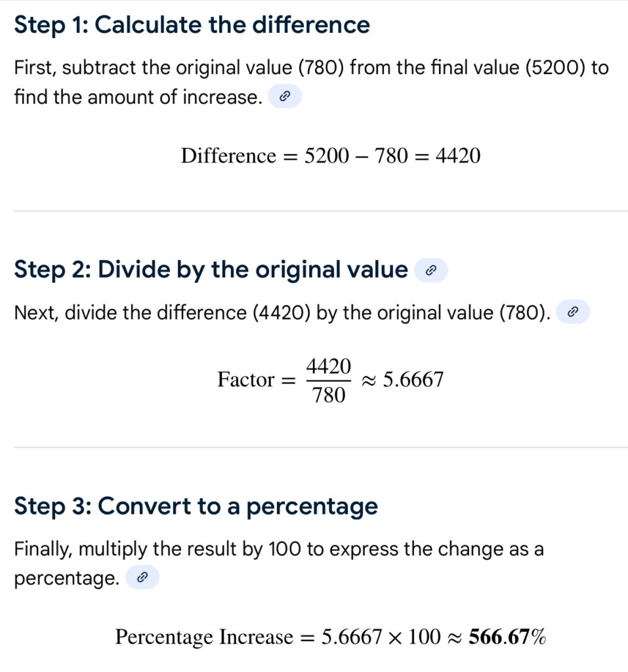The width and height of the screenshot is (628, 672).
Task: Click the source link icon after "amount of increase."
Action: [x=284, y=98]
